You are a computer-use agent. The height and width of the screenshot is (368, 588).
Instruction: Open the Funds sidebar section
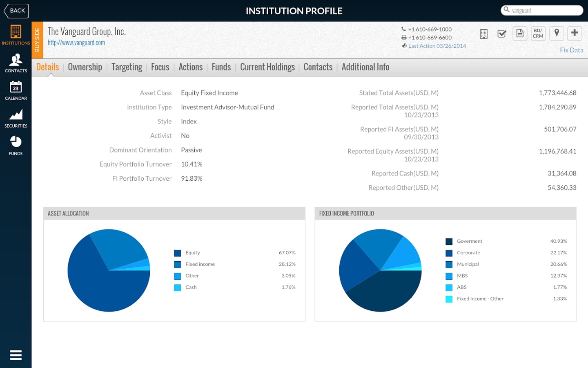(x=16, y=146)
